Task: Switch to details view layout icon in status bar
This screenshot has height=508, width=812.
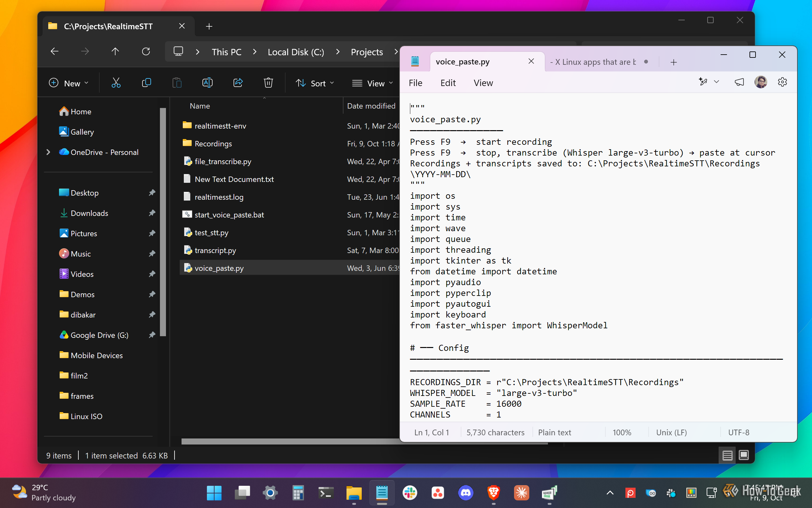Action: coord(727,456)
